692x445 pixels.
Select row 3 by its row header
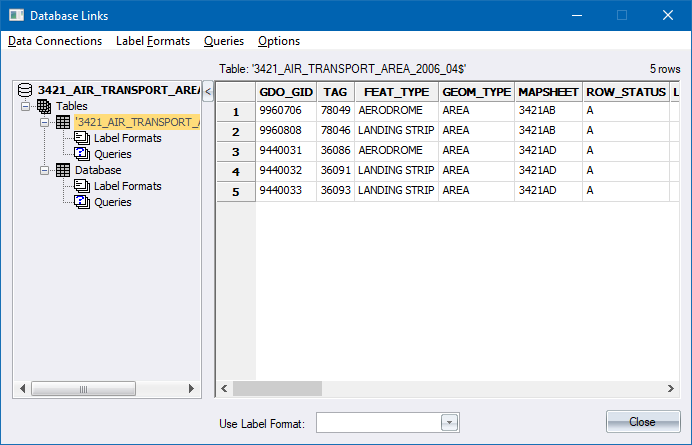236,152
